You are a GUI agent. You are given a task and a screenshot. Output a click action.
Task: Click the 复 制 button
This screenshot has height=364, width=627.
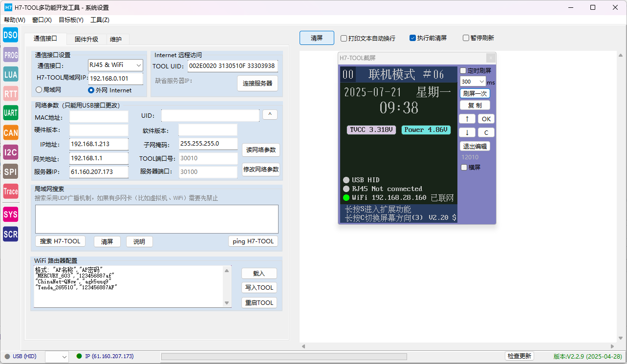point(475,105)
